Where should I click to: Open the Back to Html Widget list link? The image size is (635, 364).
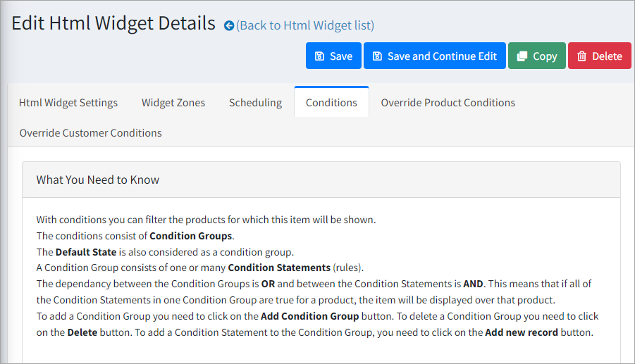[305, 25]
